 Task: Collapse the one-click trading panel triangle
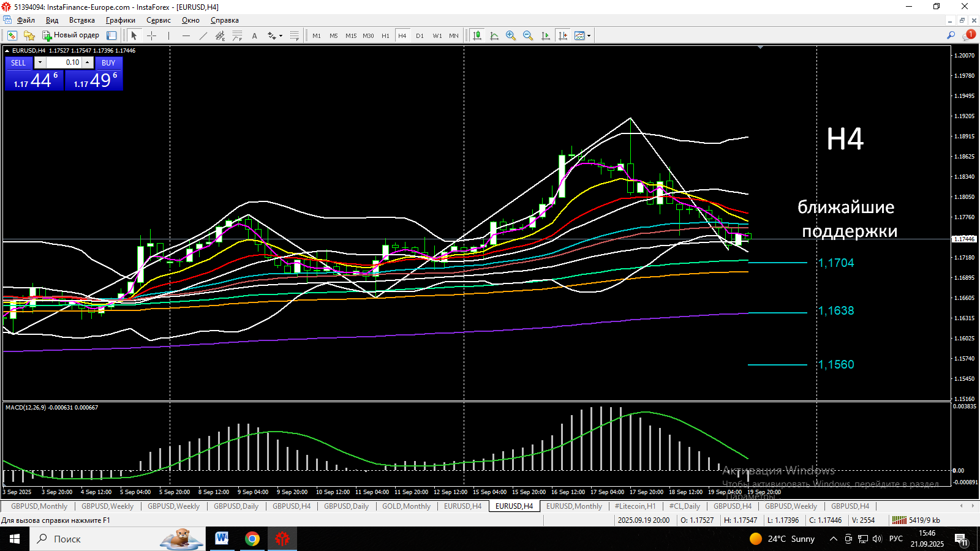click(x=7, y=51)
